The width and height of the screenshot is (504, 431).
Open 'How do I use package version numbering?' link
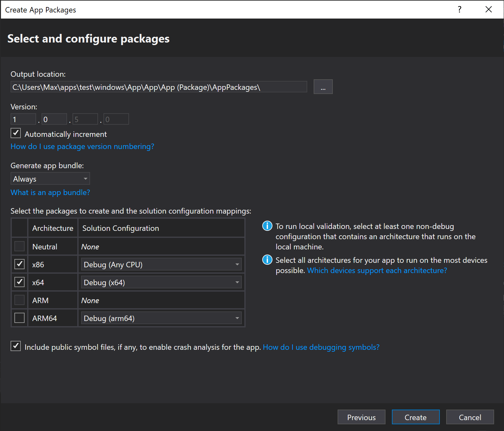pyautogui.click(x=82, y=146)
